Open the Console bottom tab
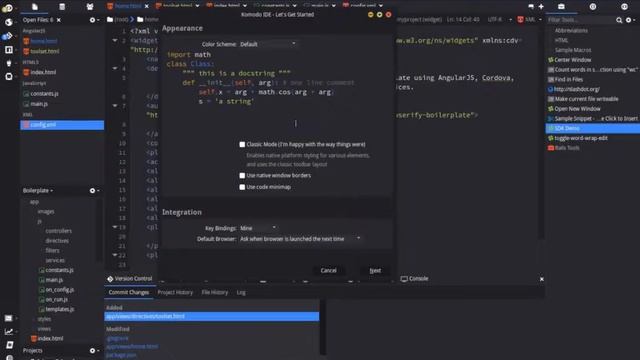640x360 pixels. pos(415,279)
